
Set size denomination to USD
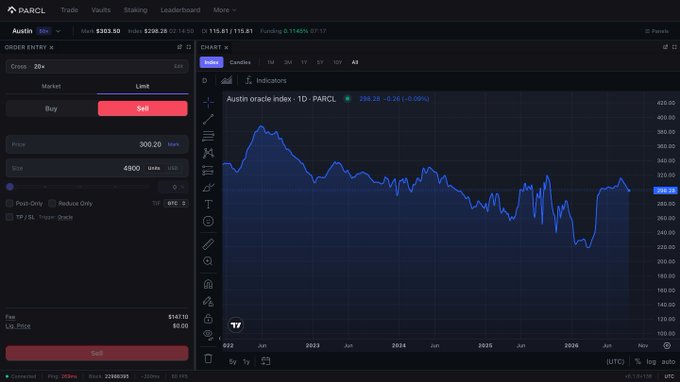click(173, 168)
